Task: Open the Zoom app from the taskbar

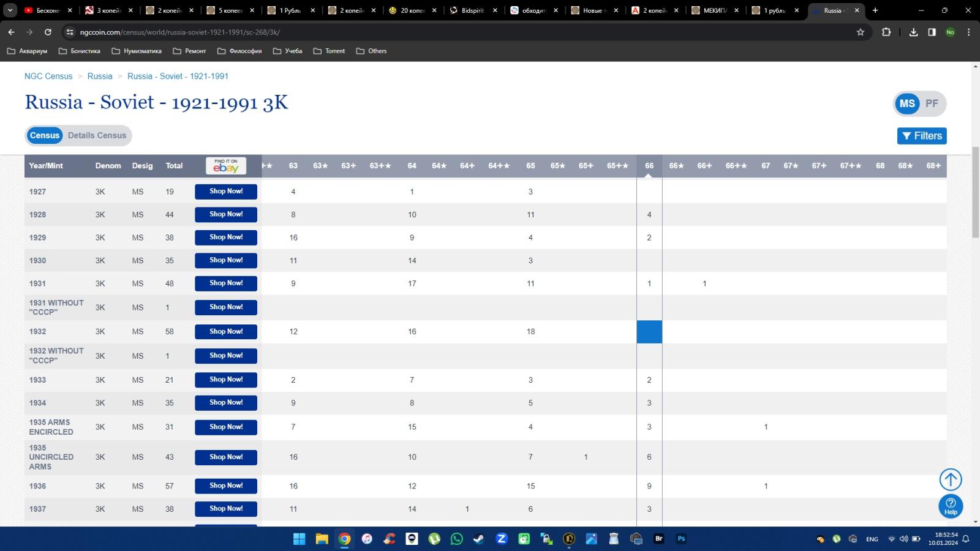Action: coord(502,539)
